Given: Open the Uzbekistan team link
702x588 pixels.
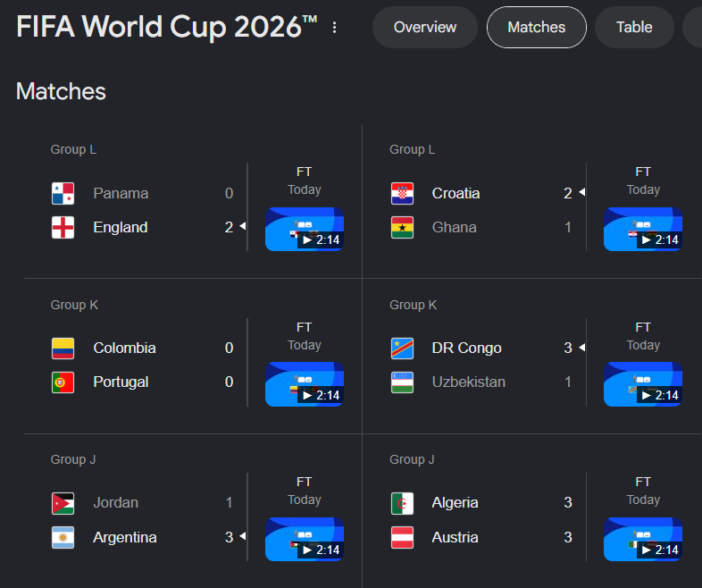Looking at the screenshot, I should pyautogui.click(x=468, y=382).
